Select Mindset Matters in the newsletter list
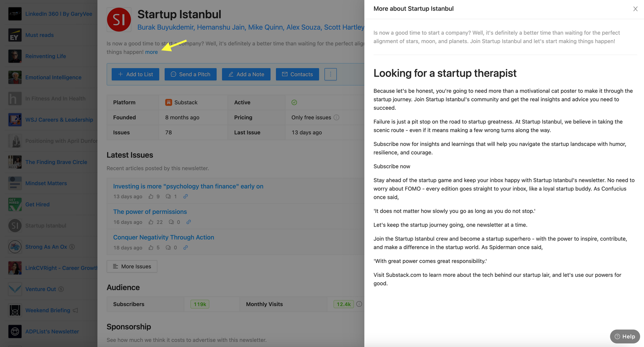This screenshot has width=644, height=347. [46, 183]
